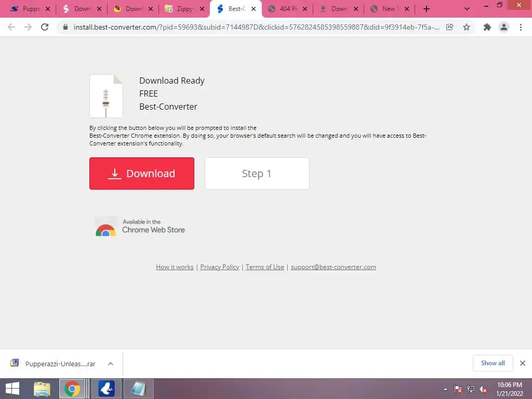Click the muted volume tray icon
The width and height of the screenshot is (532, 399).
pyautogui.click(x=483, y=389)
